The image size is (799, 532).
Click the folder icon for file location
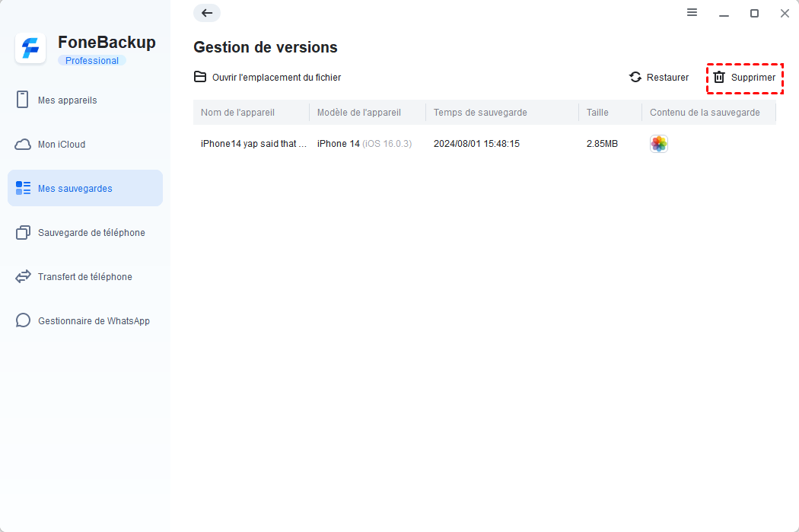(x=200, y=77)
